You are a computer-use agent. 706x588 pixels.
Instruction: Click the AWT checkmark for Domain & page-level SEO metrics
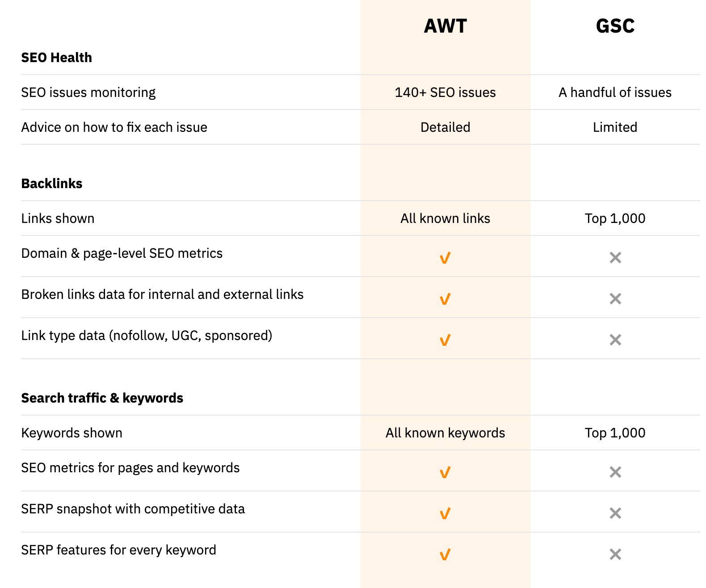(x=445, y=258)
